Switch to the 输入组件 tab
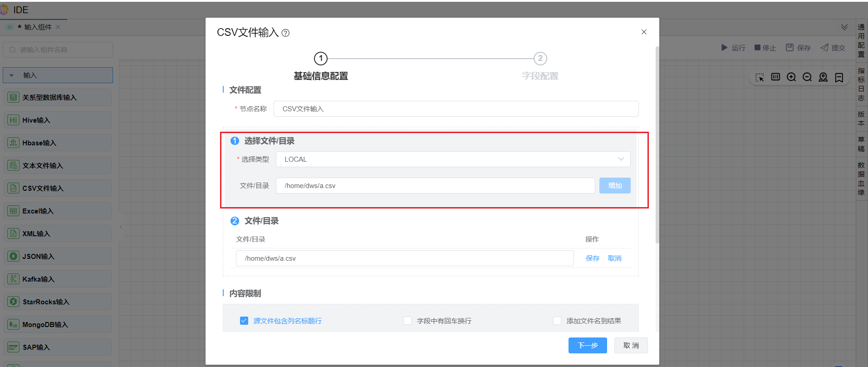868x367 pixels. tap(38, 27)
